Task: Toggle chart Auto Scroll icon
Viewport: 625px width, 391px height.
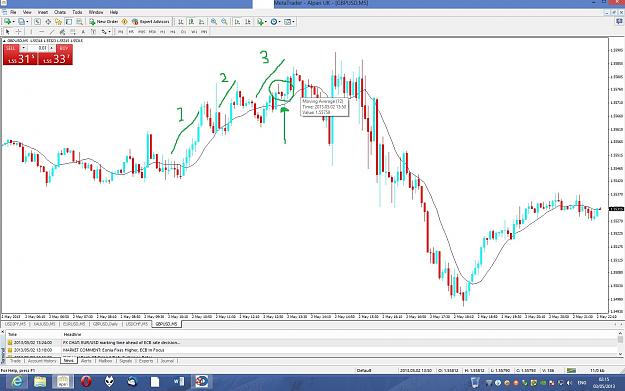Action: [237, 22]
